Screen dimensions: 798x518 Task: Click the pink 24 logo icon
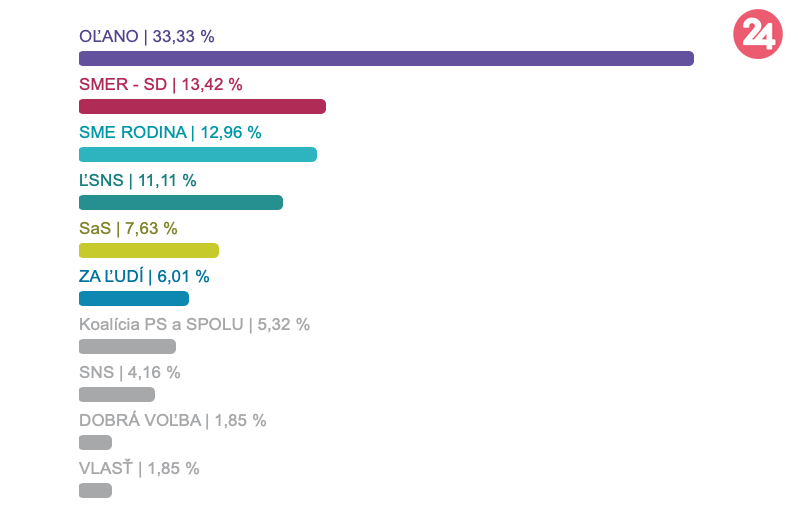(756, 35)
